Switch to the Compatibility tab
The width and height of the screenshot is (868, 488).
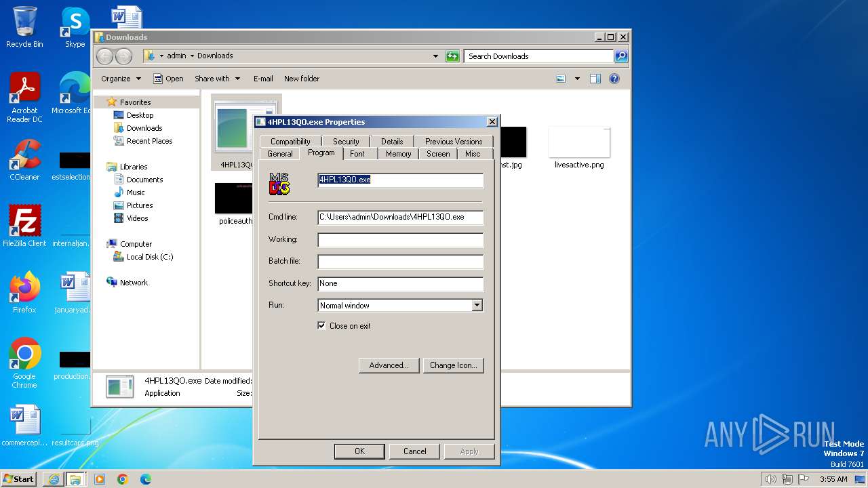coord(290,142)
